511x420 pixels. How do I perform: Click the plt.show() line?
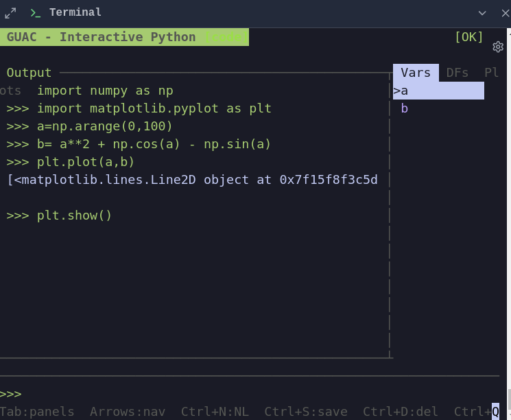[59, 215]
